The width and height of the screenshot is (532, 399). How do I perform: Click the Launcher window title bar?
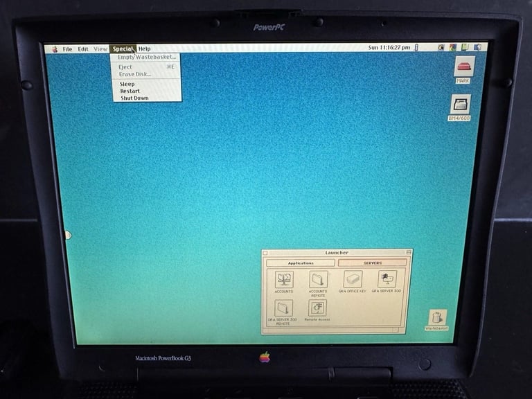337,252
